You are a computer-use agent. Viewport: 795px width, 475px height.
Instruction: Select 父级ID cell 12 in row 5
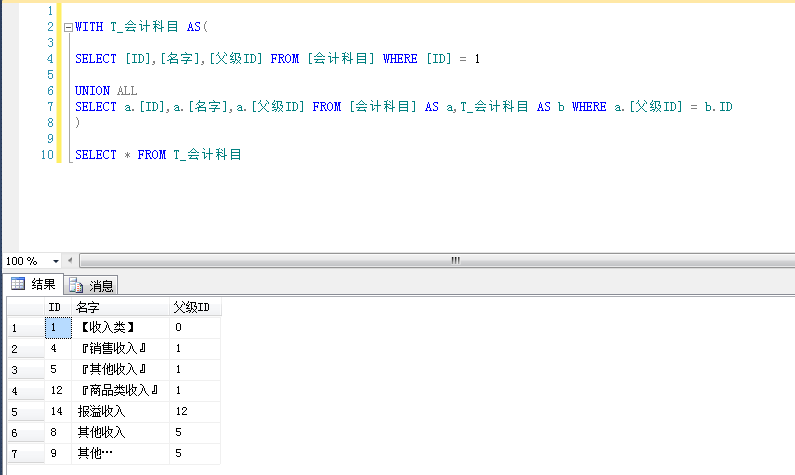click(x=195, y=411)
